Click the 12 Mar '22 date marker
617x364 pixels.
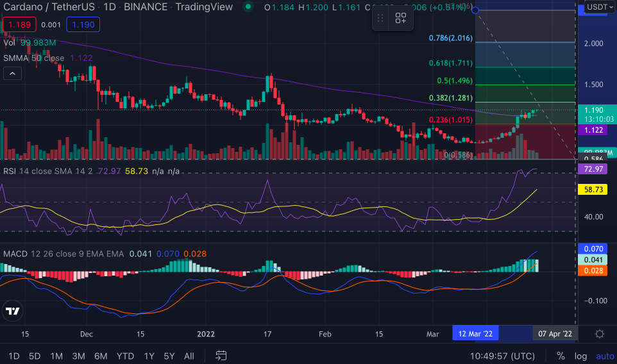tap(475, 334)
